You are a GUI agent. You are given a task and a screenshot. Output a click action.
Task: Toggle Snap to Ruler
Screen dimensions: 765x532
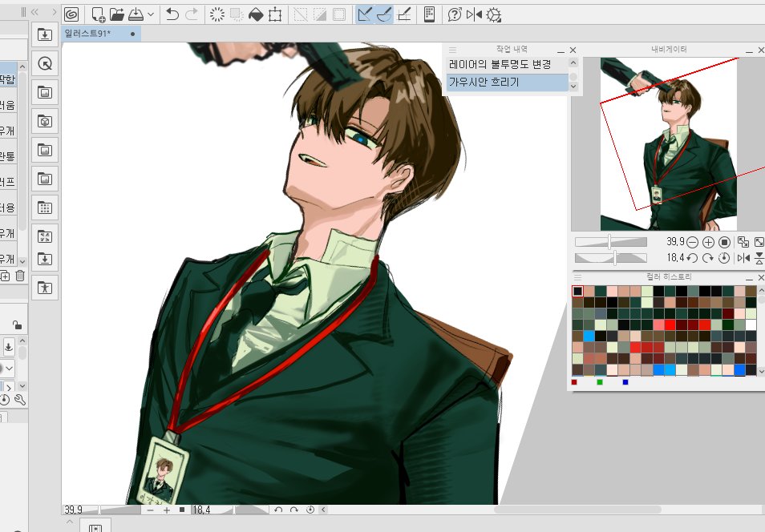pos(364,14)
